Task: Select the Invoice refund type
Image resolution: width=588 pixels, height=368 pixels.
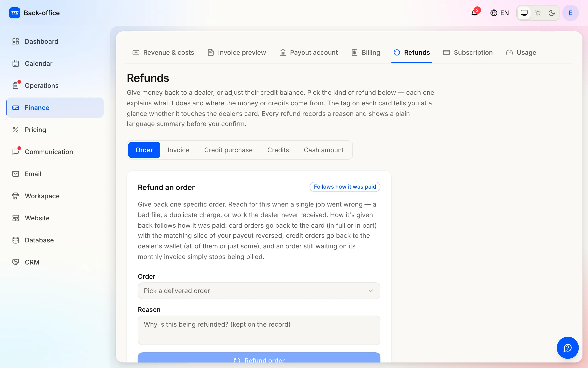Action: point(178,150)
